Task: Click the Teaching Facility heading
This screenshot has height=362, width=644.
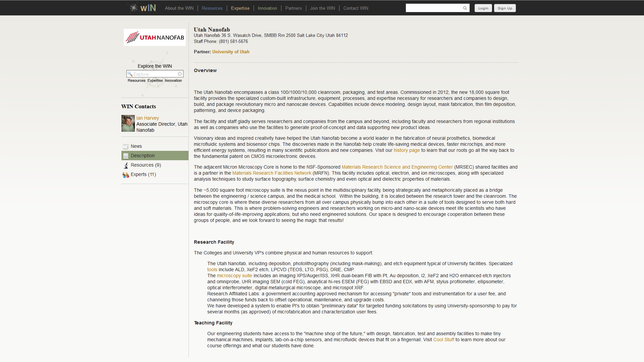Action: [213, 323]
